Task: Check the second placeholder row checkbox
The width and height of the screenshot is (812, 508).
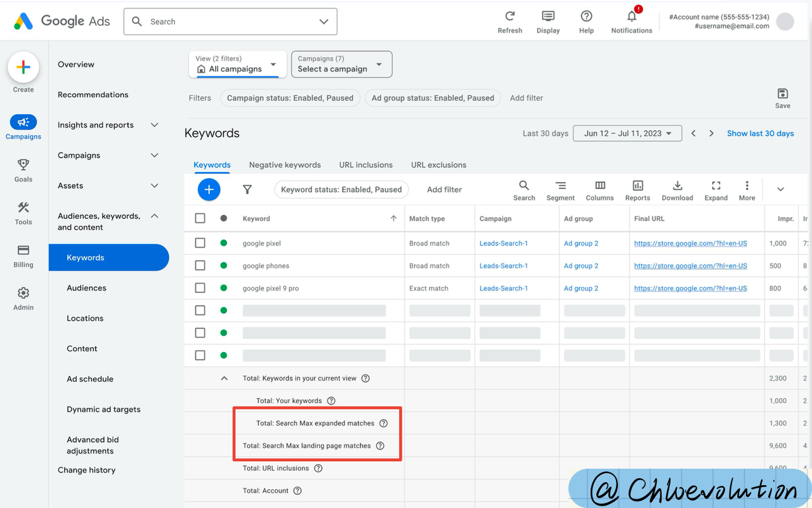Action: tap(200, 332)
